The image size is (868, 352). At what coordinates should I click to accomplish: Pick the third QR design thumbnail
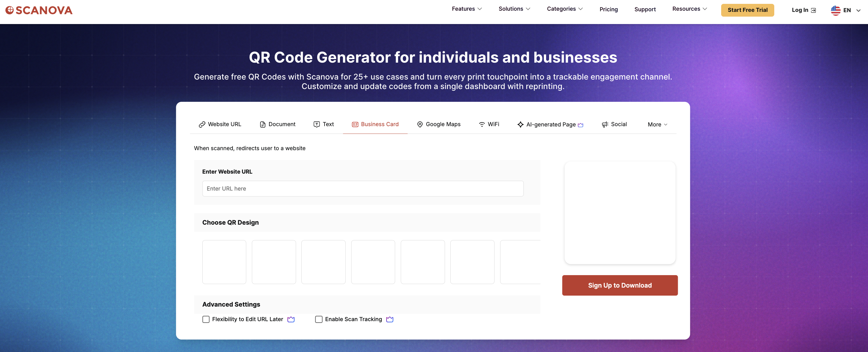click(x=323, y=262)
